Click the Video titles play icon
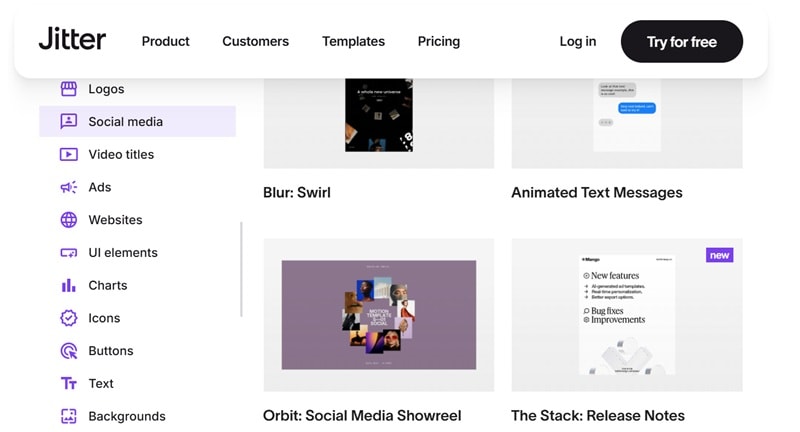 click(x=69, y=154)
